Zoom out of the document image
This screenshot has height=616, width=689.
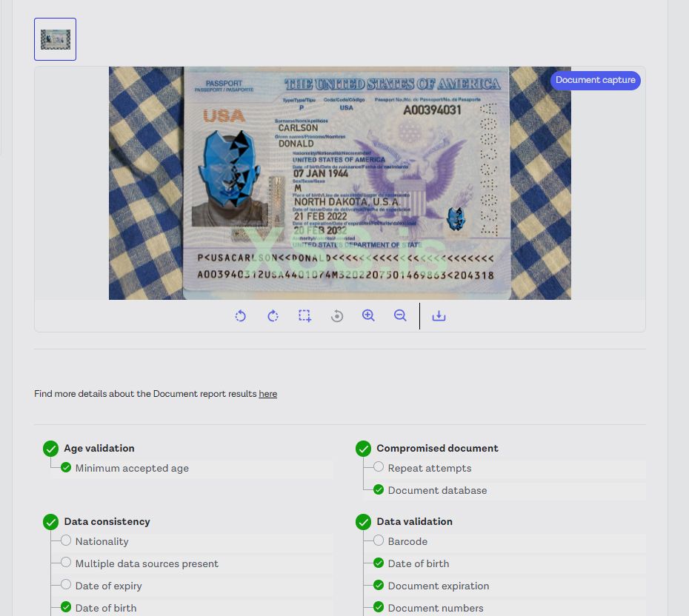pos(400,315)
